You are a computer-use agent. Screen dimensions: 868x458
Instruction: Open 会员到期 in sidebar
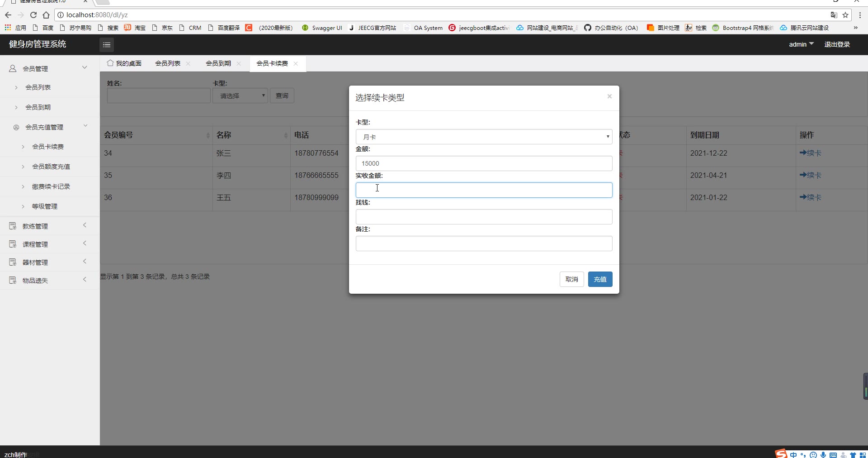(38, 107)
